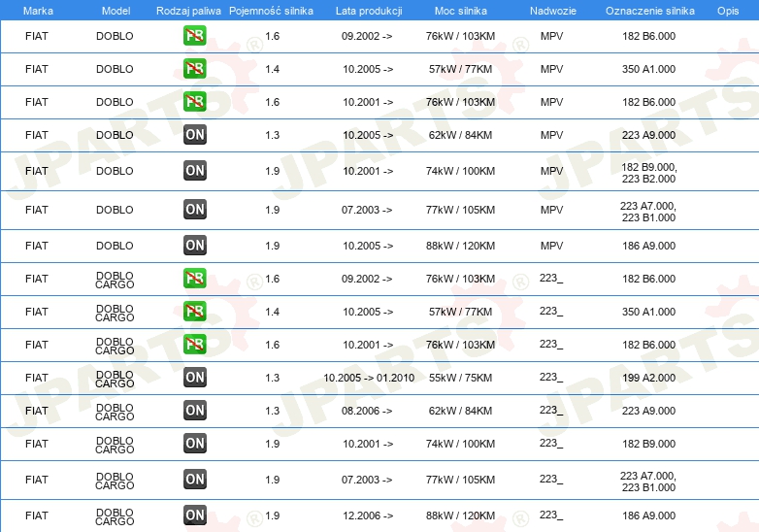Click the ON diesel icon in the DOBLO MPV 1.3 row

[194, 135]
